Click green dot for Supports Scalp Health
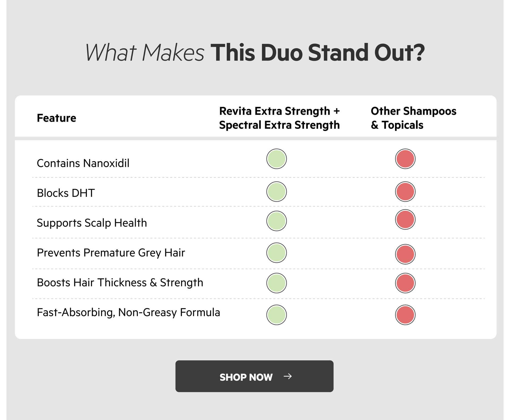Image resolution: width=509 pixels, height=420 pixels. [x=277, y=221]
